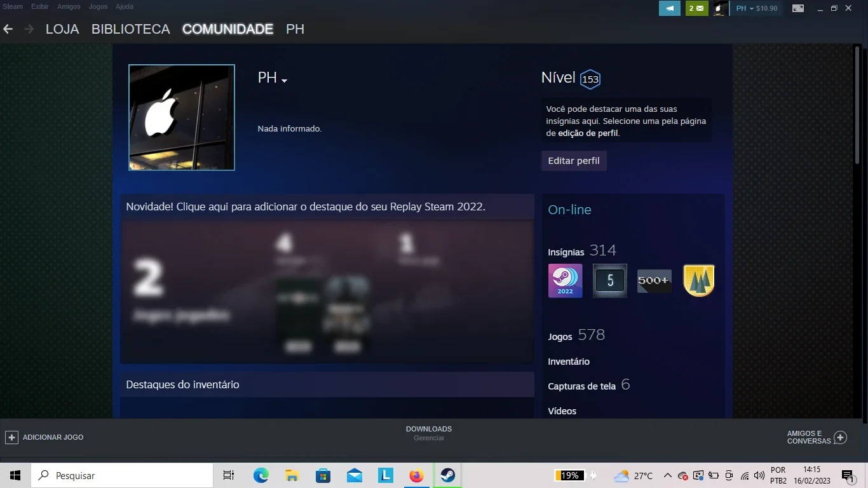Click the forward navigation arrow
868x488 pixels.
(x=29, y=29)
